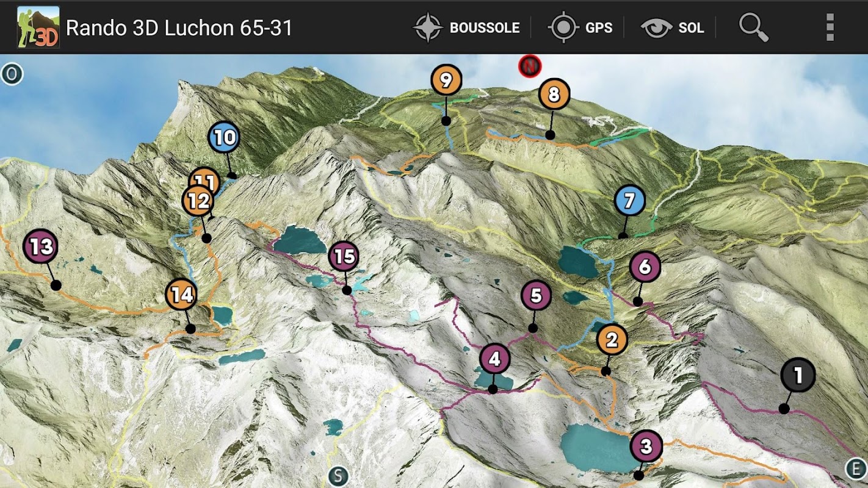This screenshot has height=488, width=868.
Task: Open orange hike marker 14
Action: (x=181, y=295)
